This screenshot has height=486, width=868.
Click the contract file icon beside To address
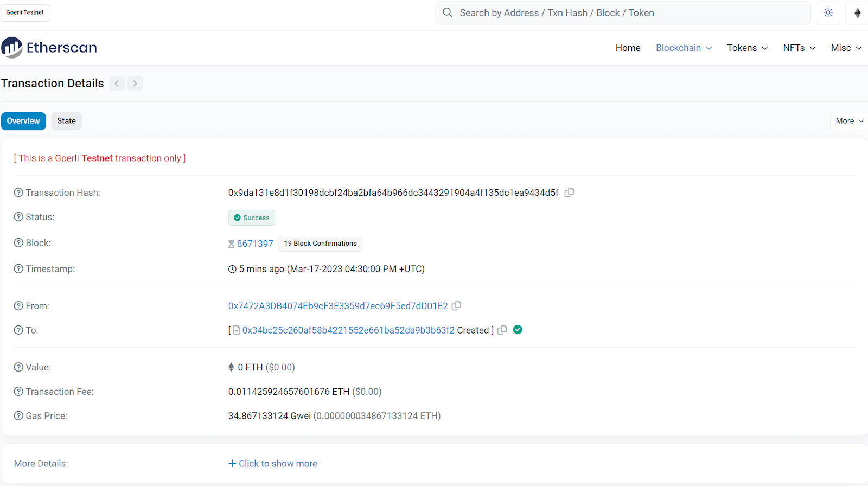pos(237,330)
